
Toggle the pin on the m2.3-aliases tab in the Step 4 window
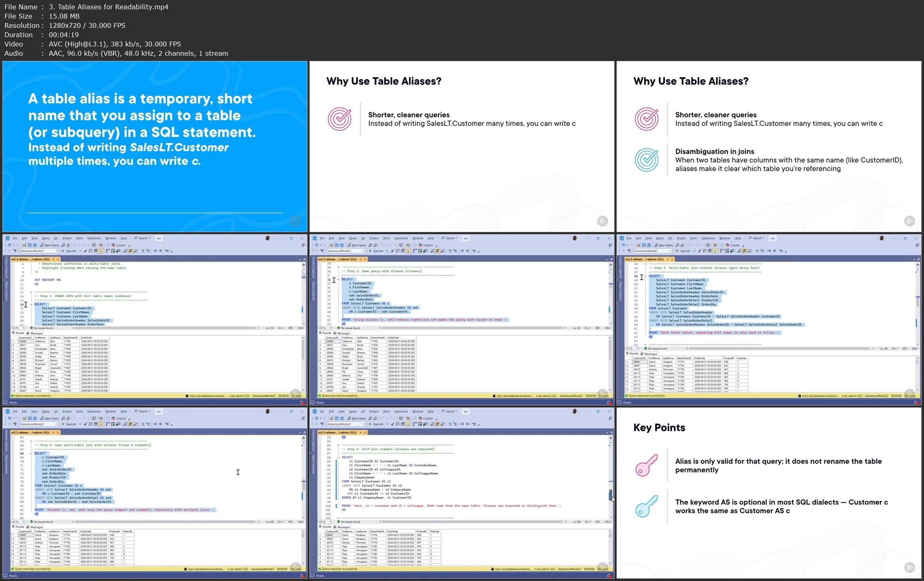(53, 432)
